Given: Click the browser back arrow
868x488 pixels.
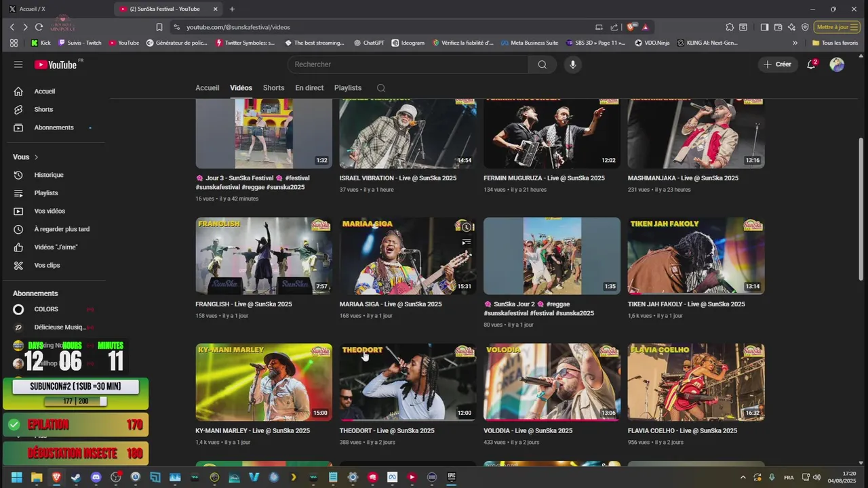Looking at the screenshot, I should tap(12, 27).
